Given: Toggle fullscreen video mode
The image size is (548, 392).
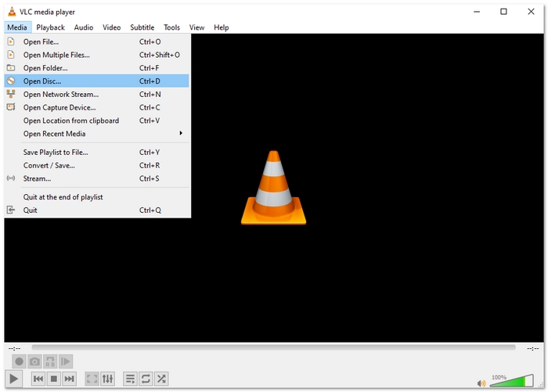Looking at the screenshot, I should [x=92, y=379].
